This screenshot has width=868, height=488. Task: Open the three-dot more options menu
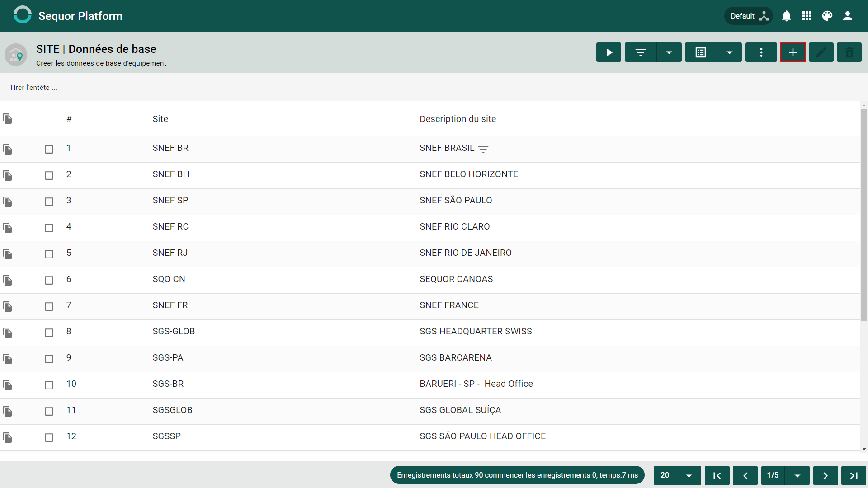[x=761, y=52]
